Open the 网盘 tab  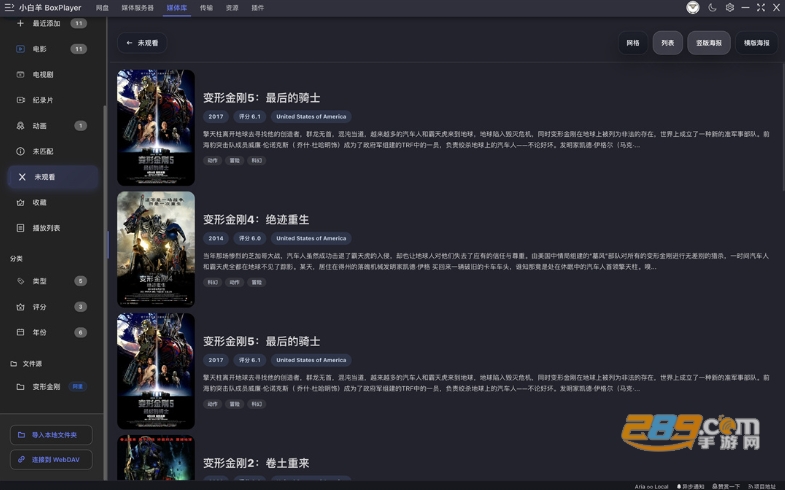click(x=102, y=8)
